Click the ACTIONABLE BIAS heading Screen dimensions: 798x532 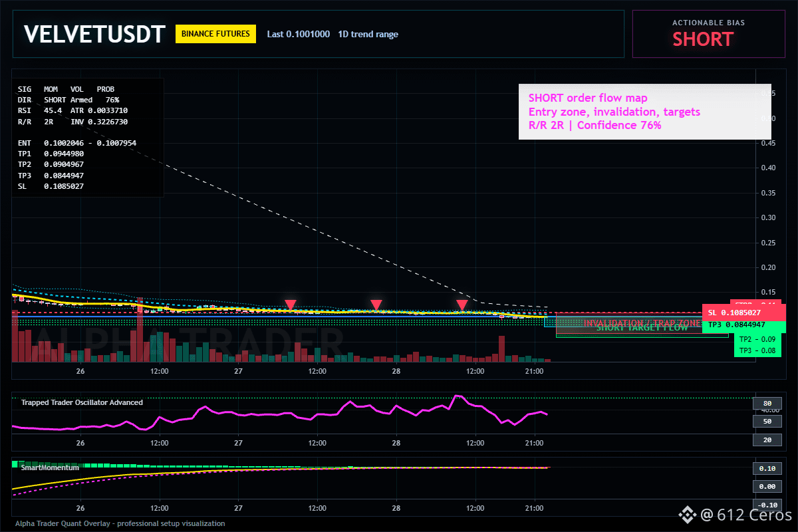coord(709,23)
